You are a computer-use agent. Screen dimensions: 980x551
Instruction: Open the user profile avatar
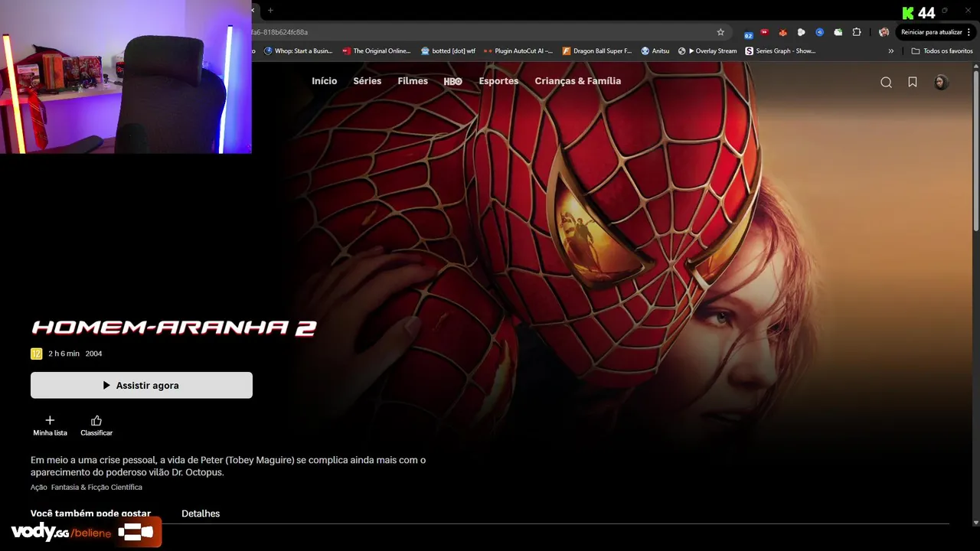point(941,82)
